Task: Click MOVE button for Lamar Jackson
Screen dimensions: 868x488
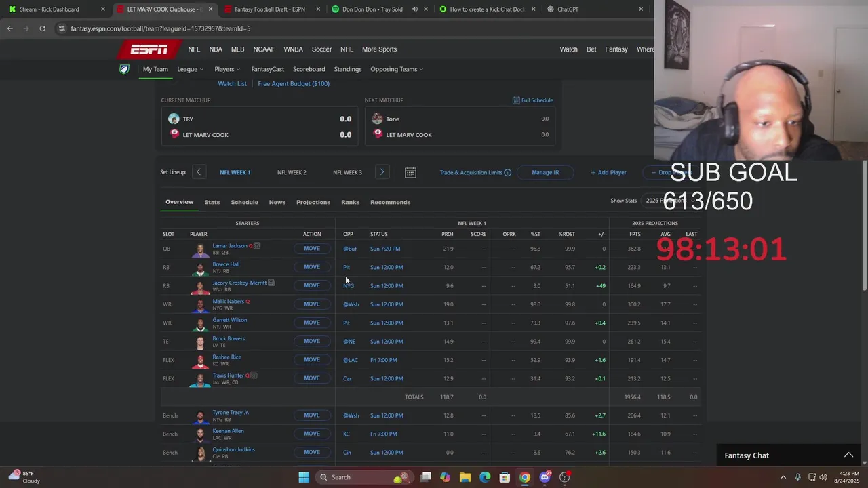Action: coord(312,249)
